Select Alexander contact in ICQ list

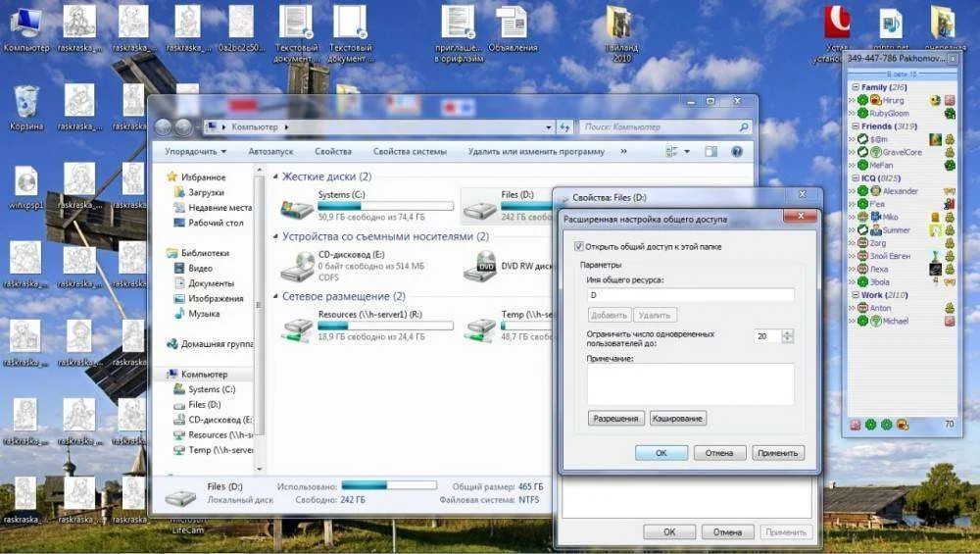pos(901,191)
